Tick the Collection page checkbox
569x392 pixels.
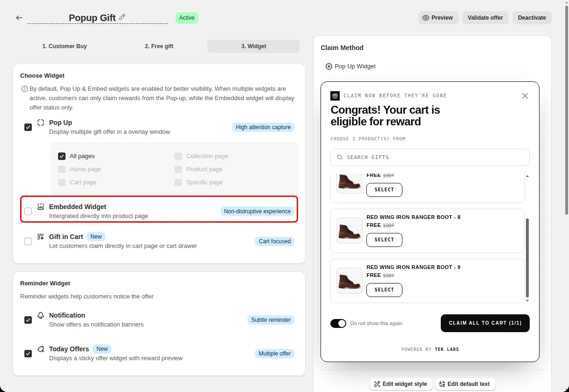[x=178, y=156]
